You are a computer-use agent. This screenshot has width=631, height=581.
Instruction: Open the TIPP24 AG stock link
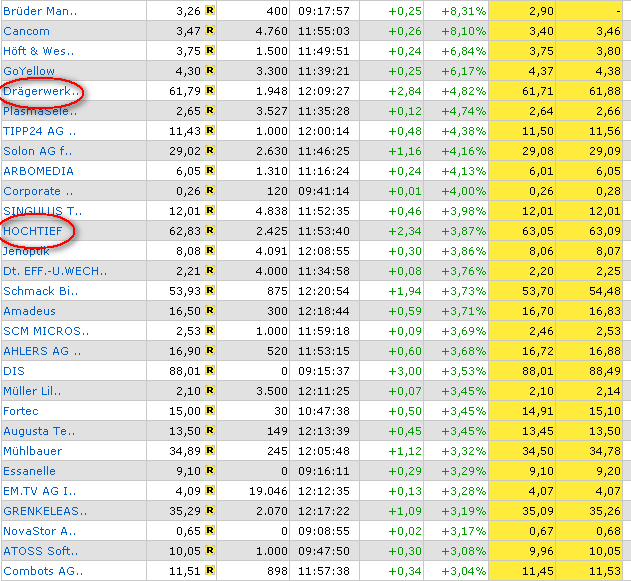(39, 131)
